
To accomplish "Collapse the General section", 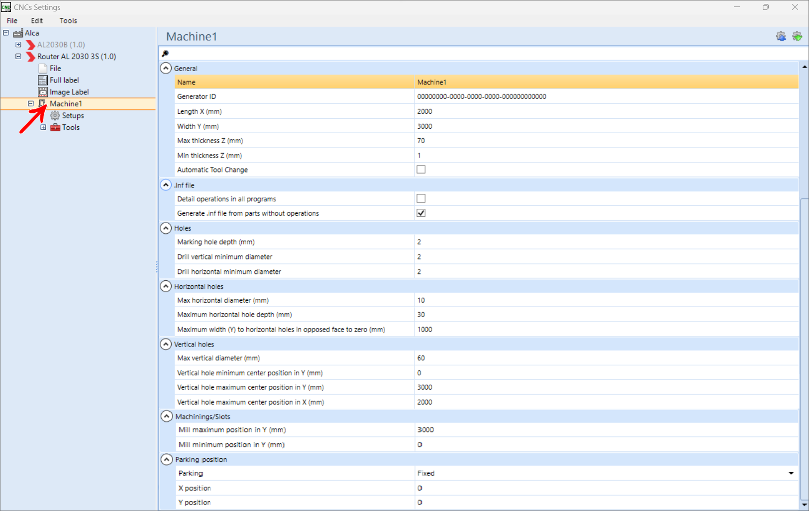I will pos(167,69).
